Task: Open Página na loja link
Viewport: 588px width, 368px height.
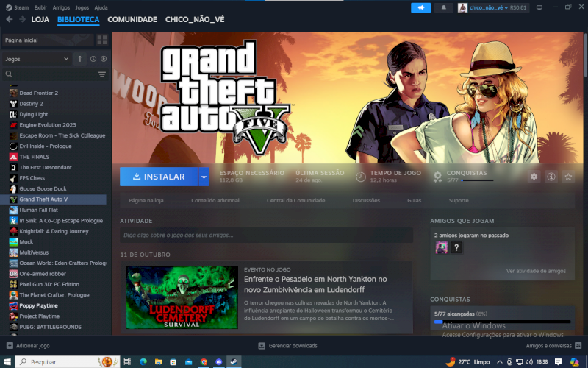Action: (146, 200)
